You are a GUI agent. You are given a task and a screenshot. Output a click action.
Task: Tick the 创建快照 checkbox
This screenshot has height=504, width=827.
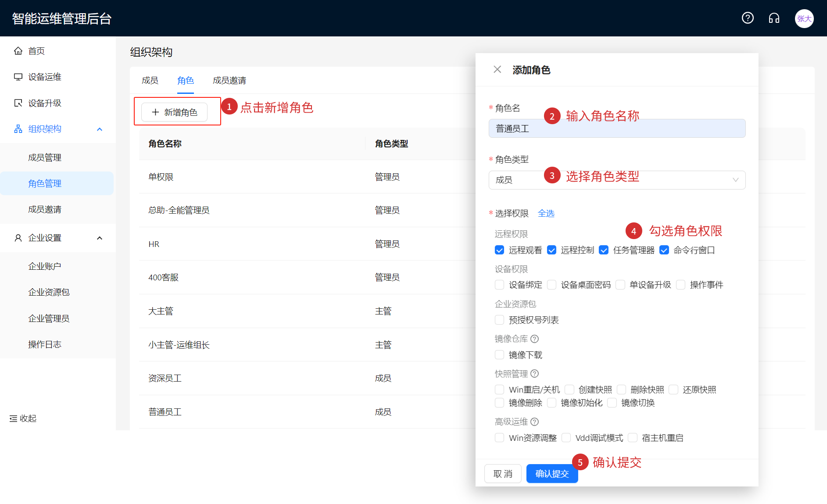(x=569, y=390)
